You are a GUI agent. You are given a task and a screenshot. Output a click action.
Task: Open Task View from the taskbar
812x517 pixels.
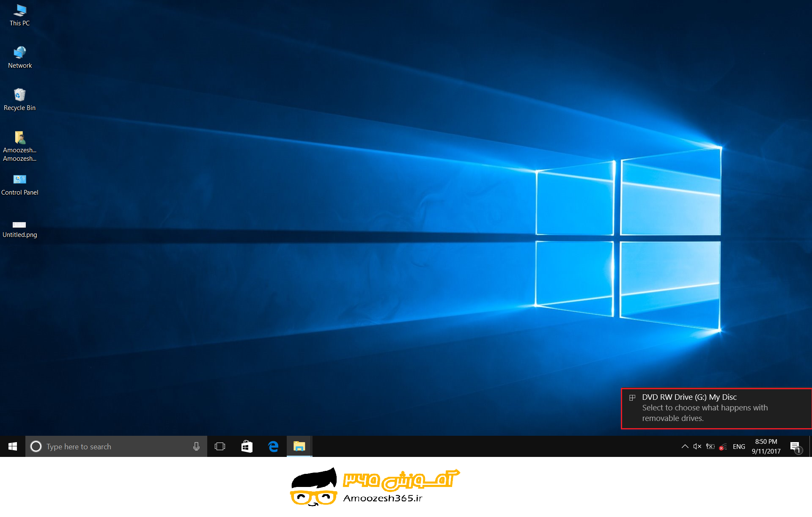220,446
